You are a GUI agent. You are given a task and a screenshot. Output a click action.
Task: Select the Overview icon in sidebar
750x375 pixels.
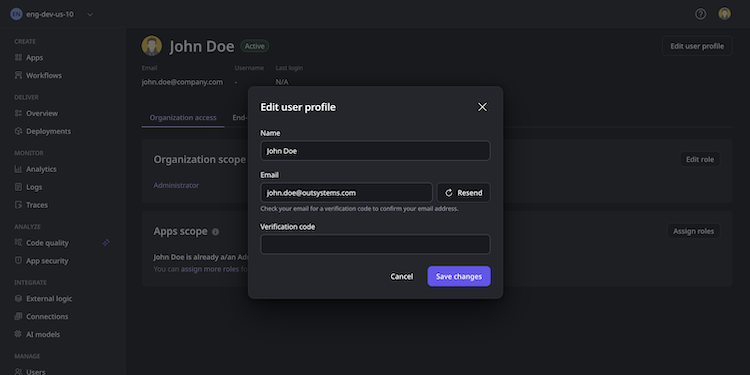[18, 113]
